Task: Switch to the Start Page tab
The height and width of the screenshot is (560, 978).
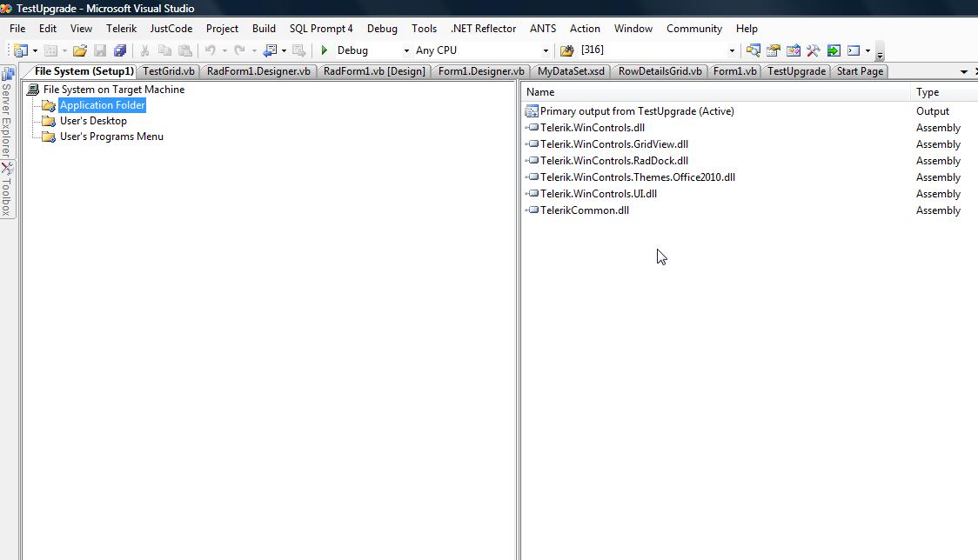Action: 860,71
